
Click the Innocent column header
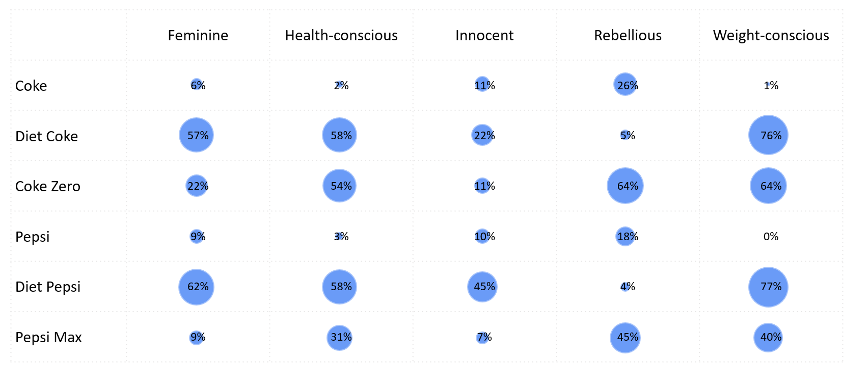(x=484, y=35)
